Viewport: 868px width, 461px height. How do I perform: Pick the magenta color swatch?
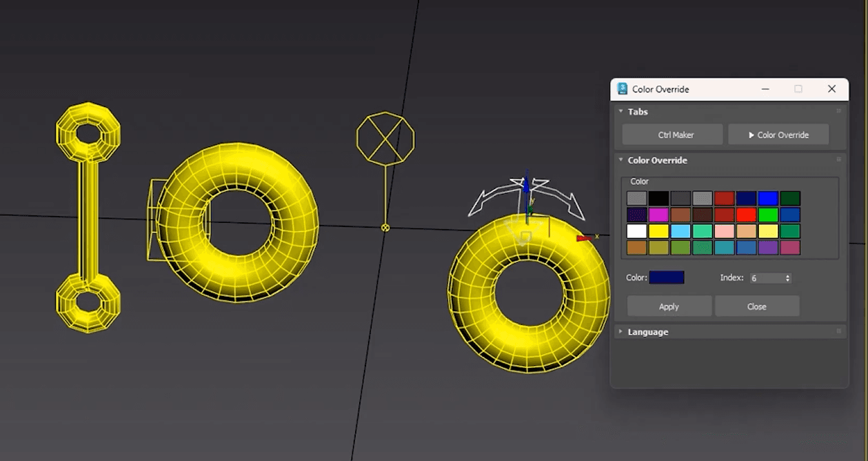click(658, 215)
